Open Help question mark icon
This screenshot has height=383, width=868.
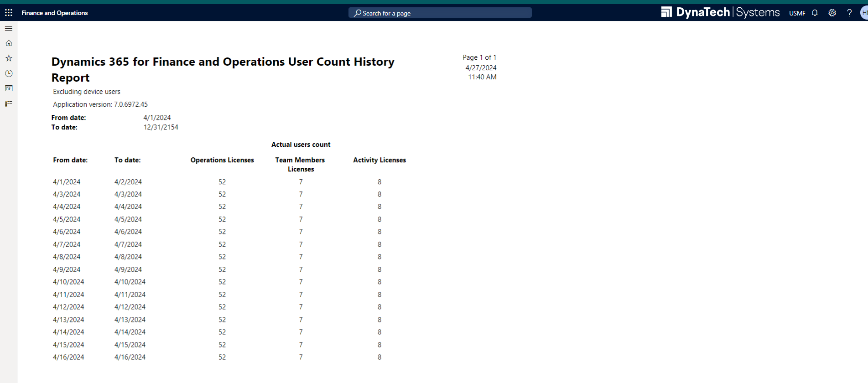pyautogui.click(x=849, y=13)
